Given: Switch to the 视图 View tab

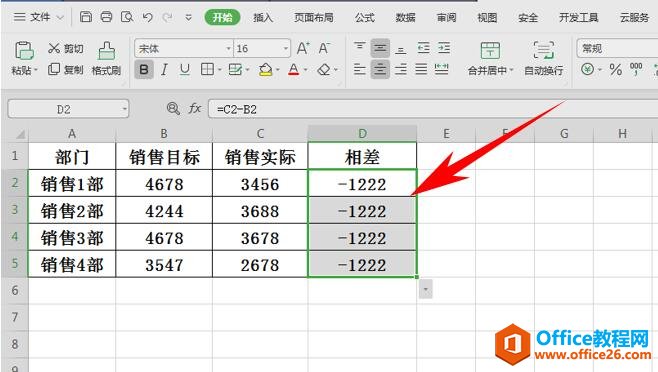Looking at the screenshot, I should [487, 17].
